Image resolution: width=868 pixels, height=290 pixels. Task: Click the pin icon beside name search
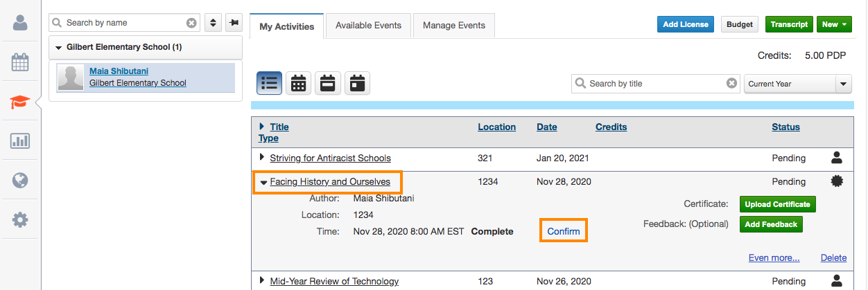coord(234,23)
